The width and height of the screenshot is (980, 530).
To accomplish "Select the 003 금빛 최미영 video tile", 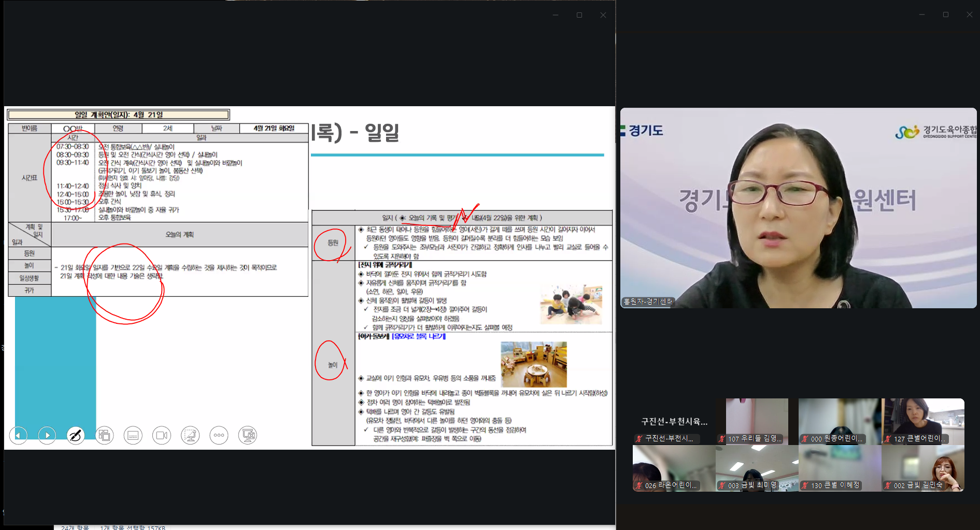I will tap(757, 468).
